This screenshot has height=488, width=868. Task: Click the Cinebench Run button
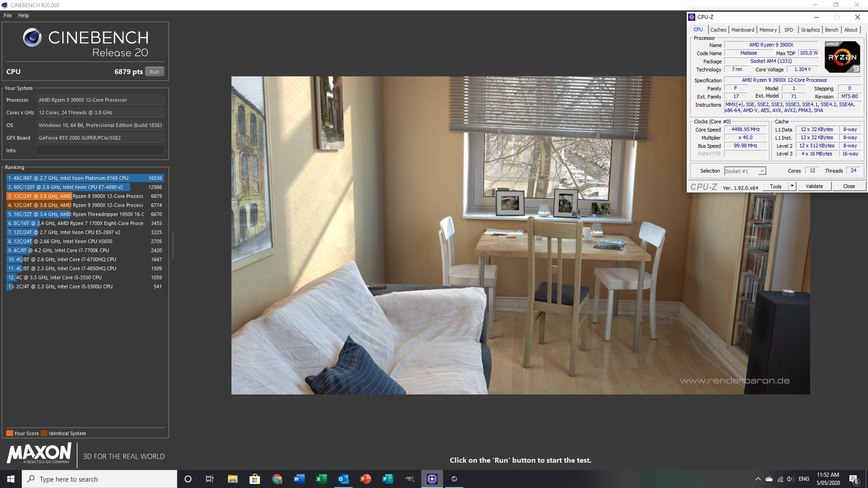[x=154, y=72]
